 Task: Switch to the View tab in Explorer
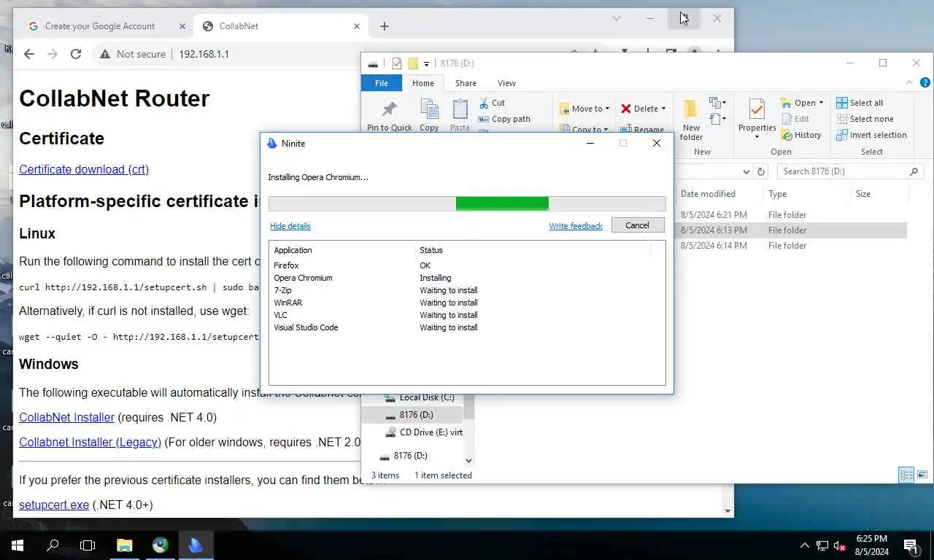click(506, 83)
